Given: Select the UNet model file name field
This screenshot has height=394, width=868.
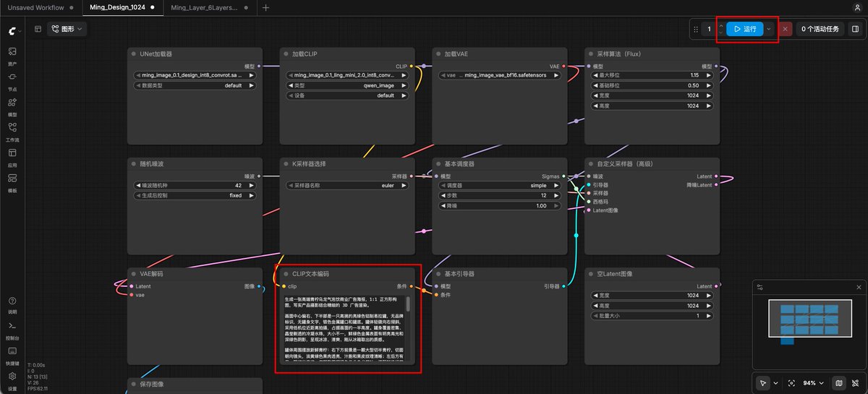Looking at the screenshot, I should (195, 75).
